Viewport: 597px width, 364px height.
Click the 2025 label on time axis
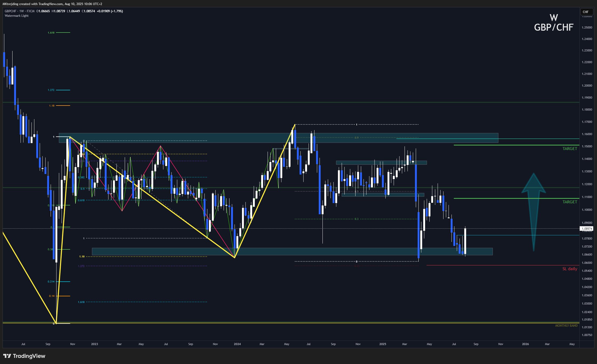tap(383, 344)
